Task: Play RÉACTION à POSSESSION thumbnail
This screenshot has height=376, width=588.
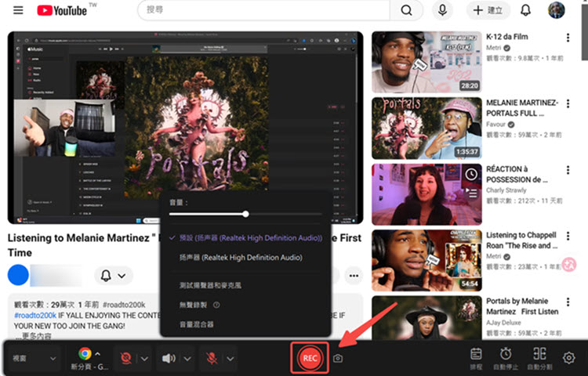Action: [x=426, y=194]
